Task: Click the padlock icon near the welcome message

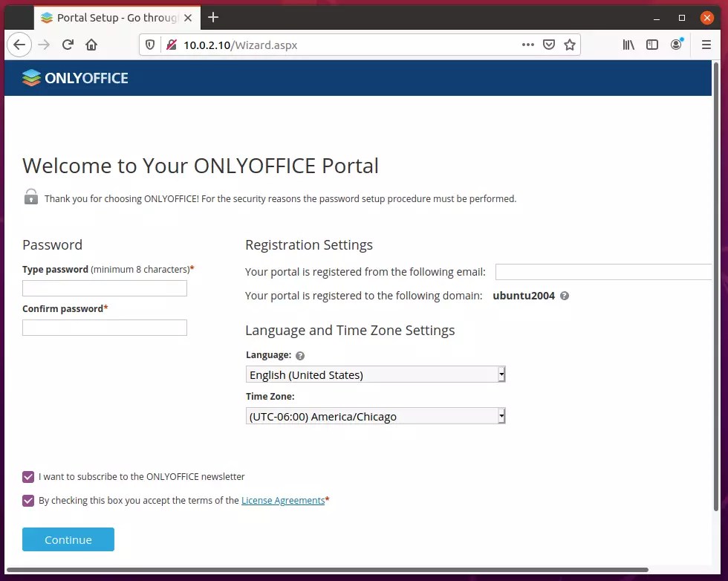Action: click(x=30, y=198)
